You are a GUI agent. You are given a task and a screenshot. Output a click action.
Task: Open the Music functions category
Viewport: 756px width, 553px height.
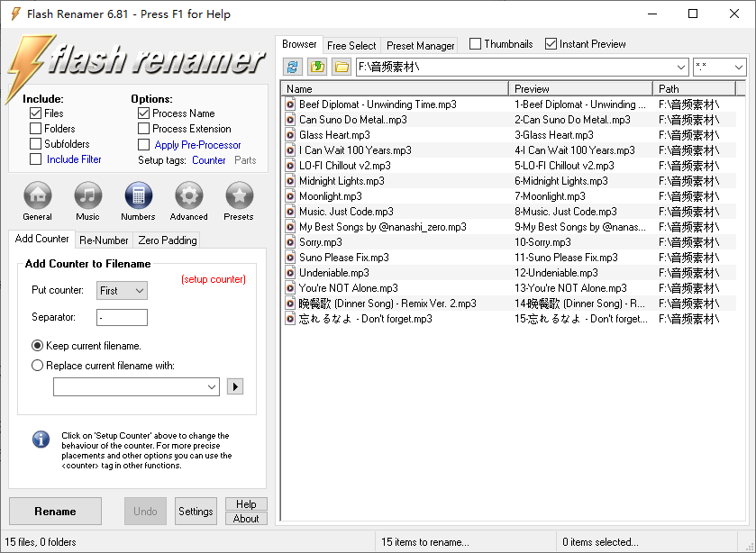click(x=87, y=196)
